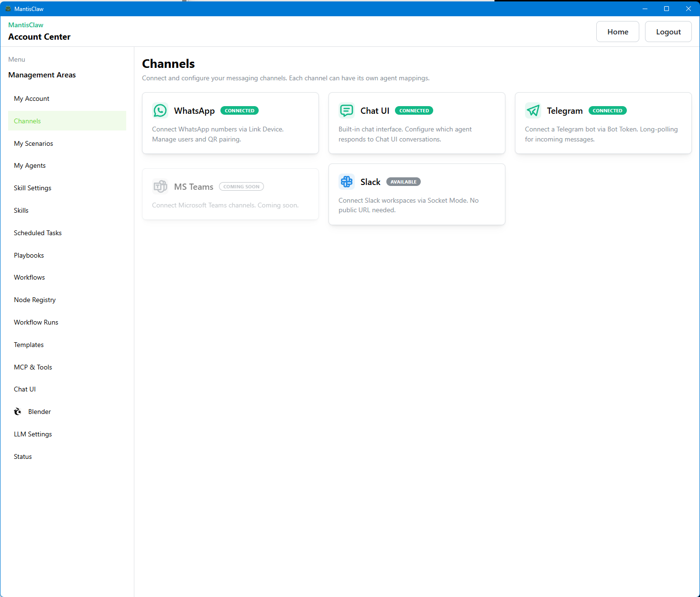Screen dimensions: 700x597
Task: Open LLM Settings in sidebar
Action: tap(67, 434)
